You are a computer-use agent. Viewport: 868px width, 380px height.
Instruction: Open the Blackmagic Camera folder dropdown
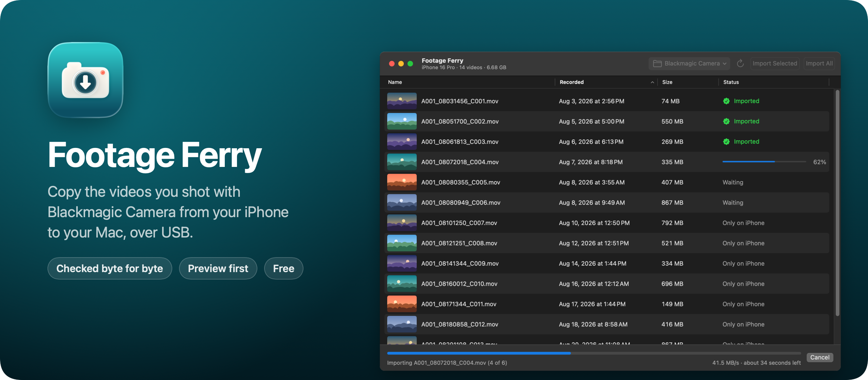click(x=689, y=63)
